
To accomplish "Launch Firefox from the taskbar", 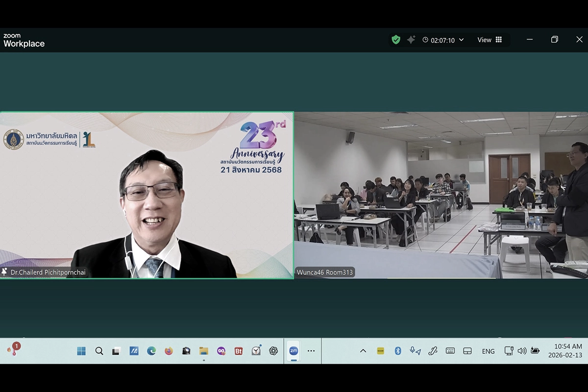I will [x=169, y=351].
